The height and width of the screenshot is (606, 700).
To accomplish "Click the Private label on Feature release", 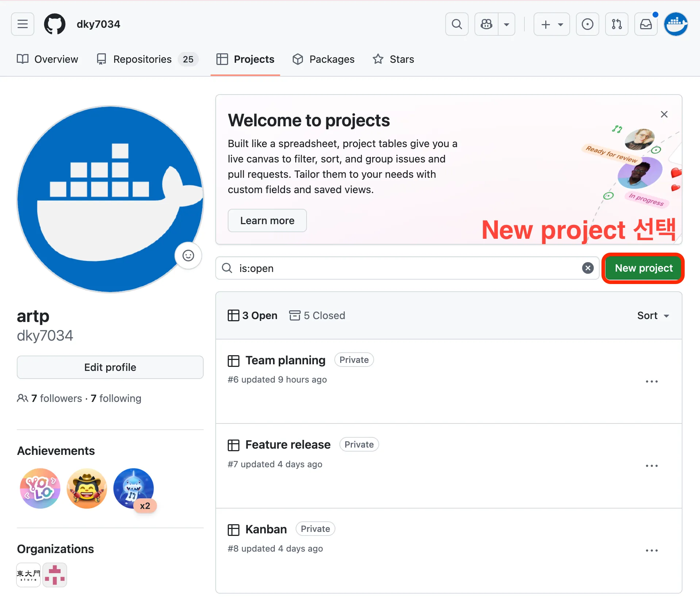I will point(359,444).
